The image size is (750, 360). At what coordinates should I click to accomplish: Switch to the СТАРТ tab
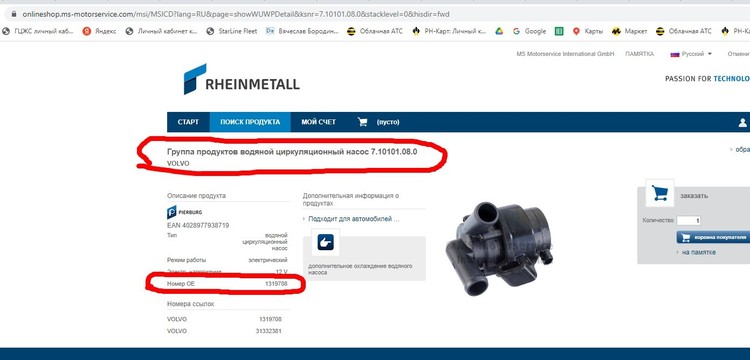click(188, 122)
